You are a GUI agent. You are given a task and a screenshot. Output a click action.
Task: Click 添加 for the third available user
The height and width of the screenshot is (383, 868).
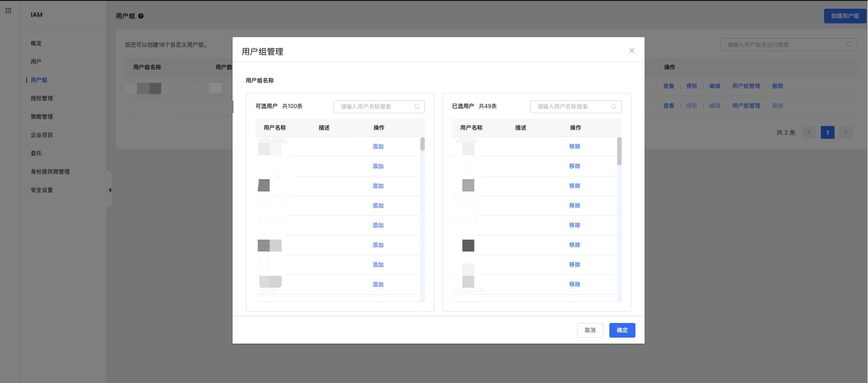click(x=378, y=186)
